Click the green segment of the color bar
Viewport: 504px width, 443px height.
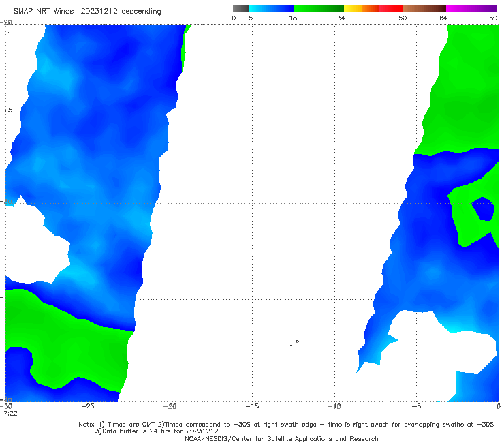[x=319, y=8]
